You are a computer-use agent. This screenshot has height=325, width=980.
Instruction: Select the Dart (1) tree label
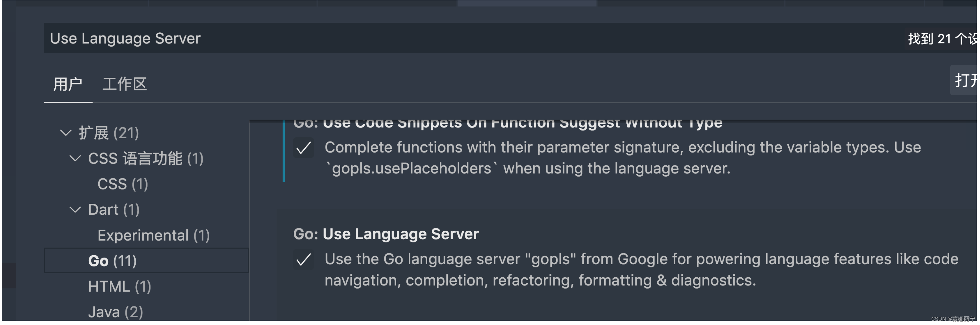click(114, 210)
